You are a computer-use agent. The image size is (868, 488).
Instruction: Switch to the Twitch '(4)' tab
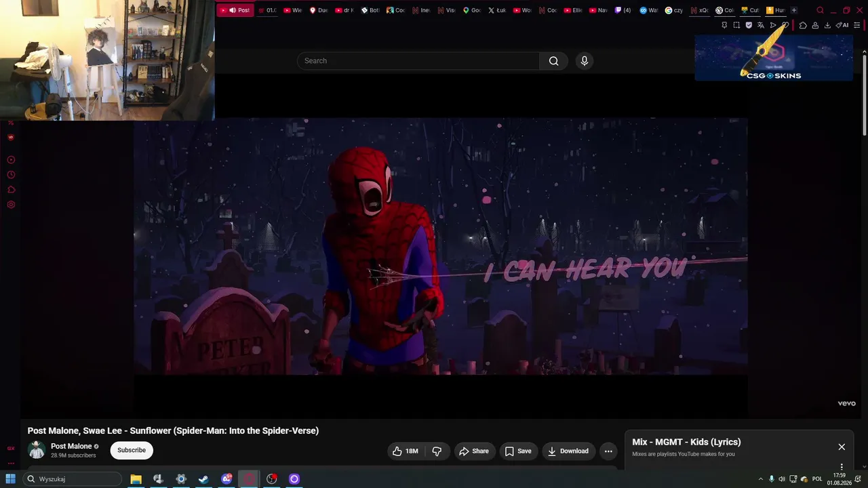[x=623, y=10]
